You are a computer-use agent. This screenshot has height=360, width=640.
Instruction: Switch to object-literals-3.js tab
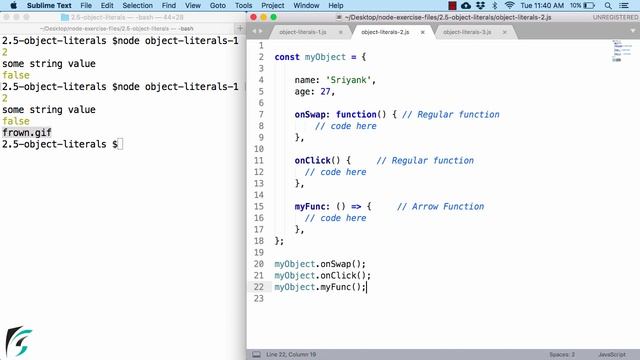point(467,32)
